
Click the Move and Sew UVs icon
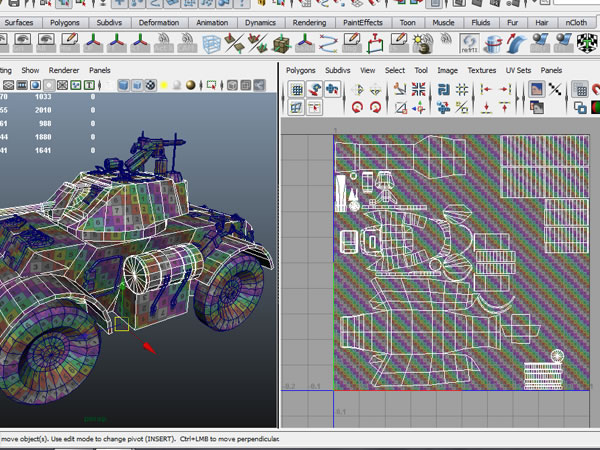pos(418,108)
